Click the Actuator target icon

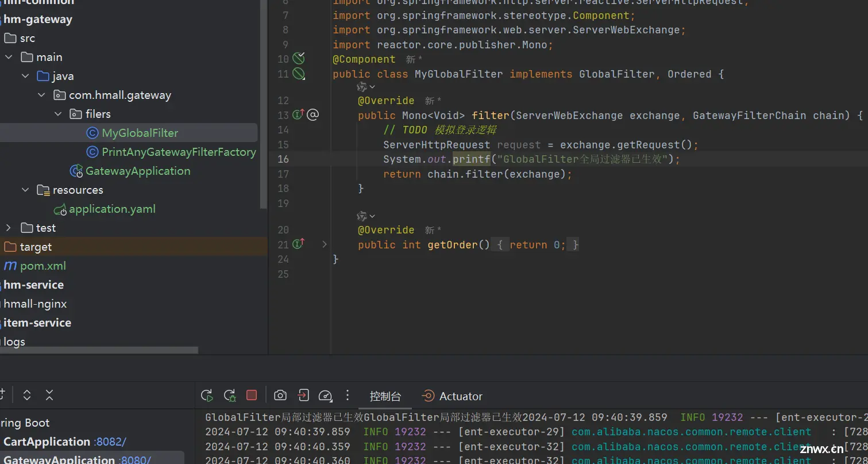tap(428, 396)
